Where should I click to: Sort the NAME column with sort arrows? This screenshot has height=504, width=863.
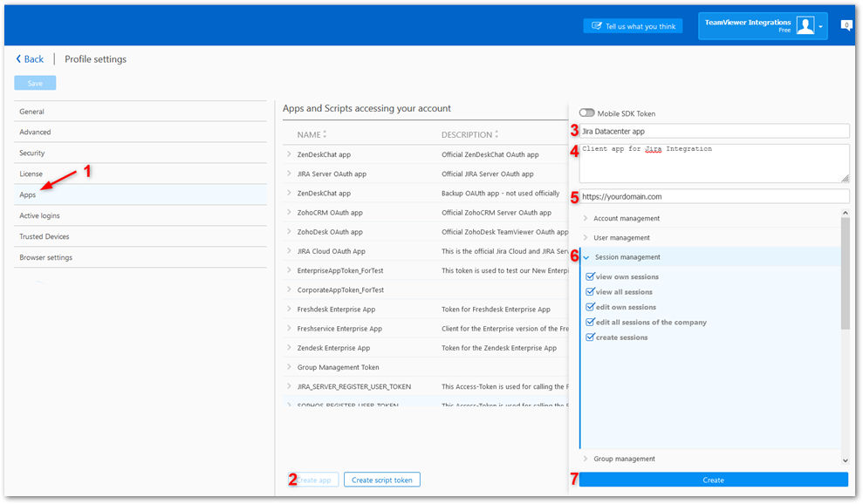click(325, 134)
